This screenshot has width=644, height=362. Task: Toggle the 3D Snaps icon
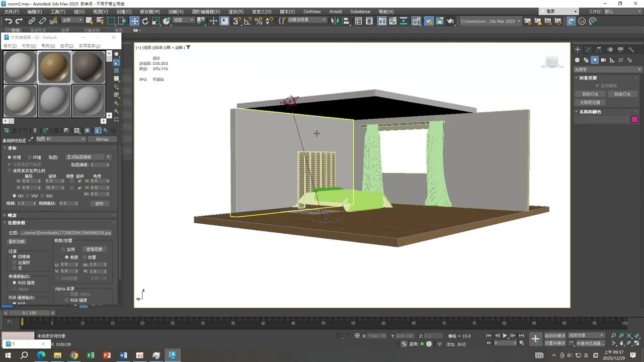click(x=236, y=21)
